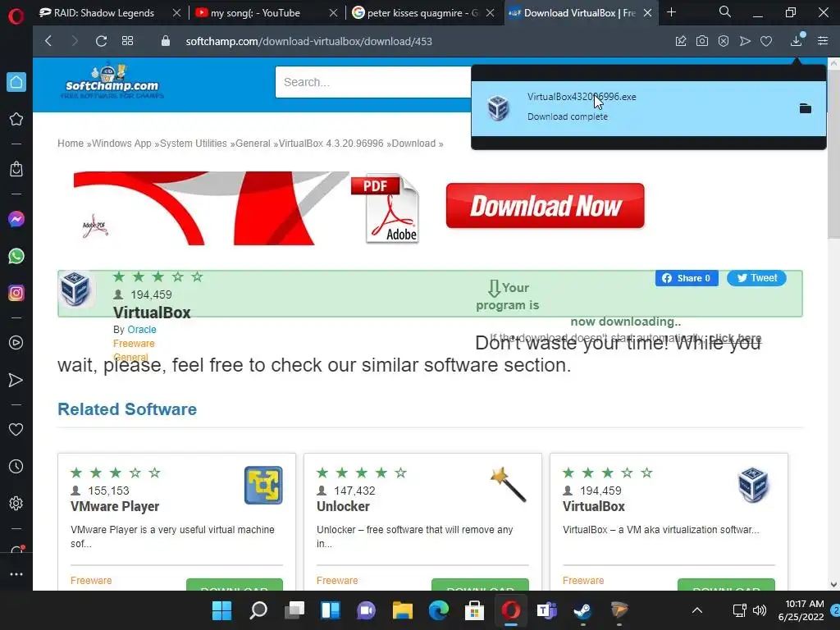Open General breadcrumb link
This screenshot has height=630, width=840.
pos(253,144)
